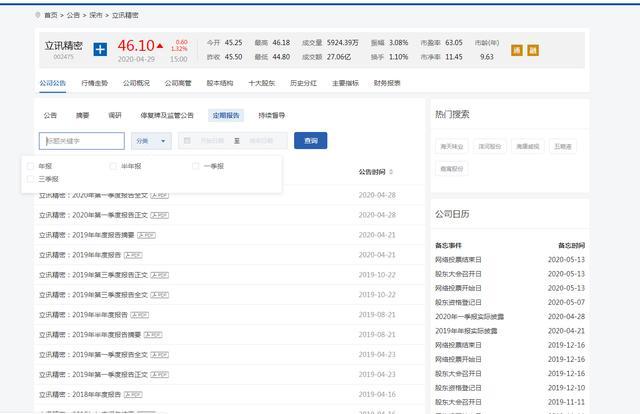
Task: Click the 2020年一季报实际披露 calendar entry
Action: (469, 316)
